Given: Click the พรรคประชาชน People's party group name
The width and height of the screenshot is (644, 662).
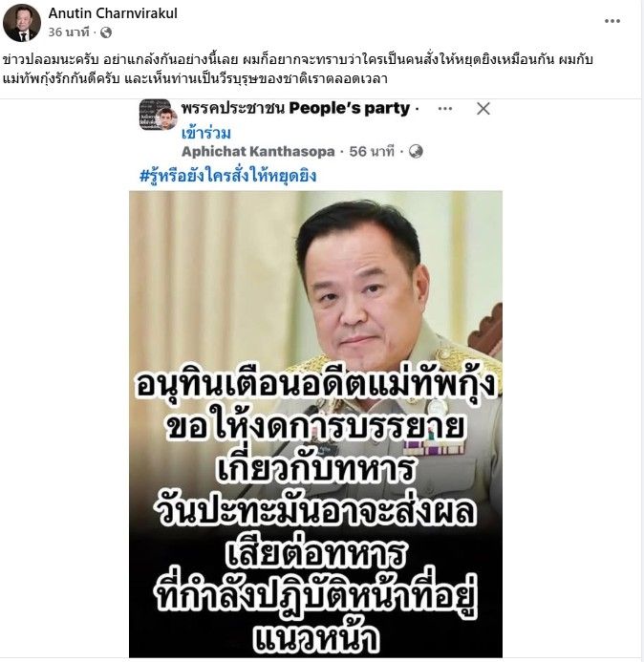Looking at the screenshot, I should click(295, 109).
